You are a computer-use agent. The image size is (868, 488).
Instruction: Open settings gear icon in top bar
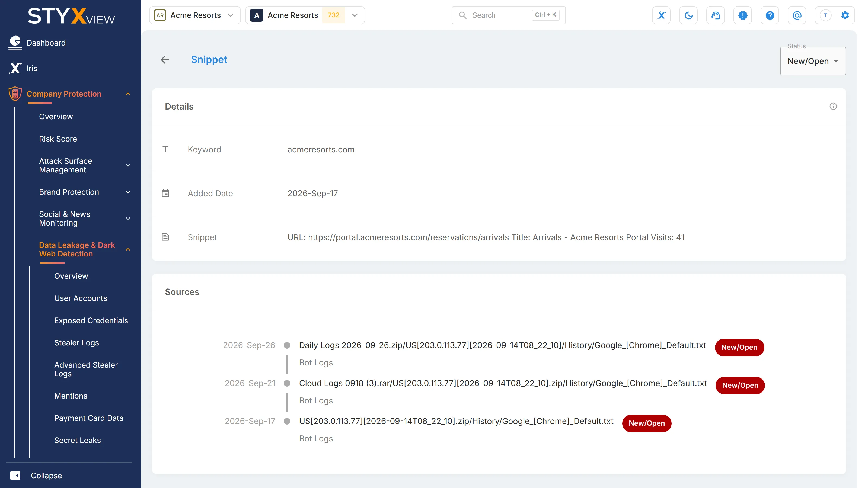[x=845, y=15]
